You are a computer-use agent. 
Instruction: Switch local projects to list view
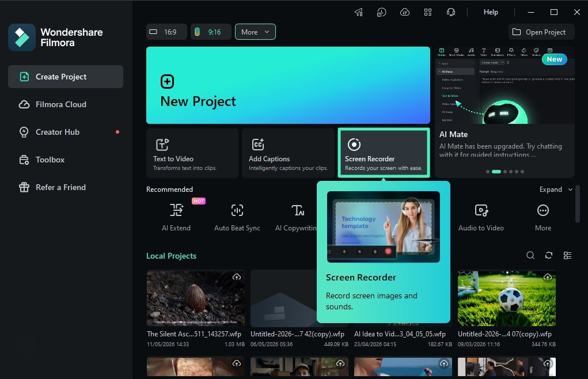click(x=567, y=255)
